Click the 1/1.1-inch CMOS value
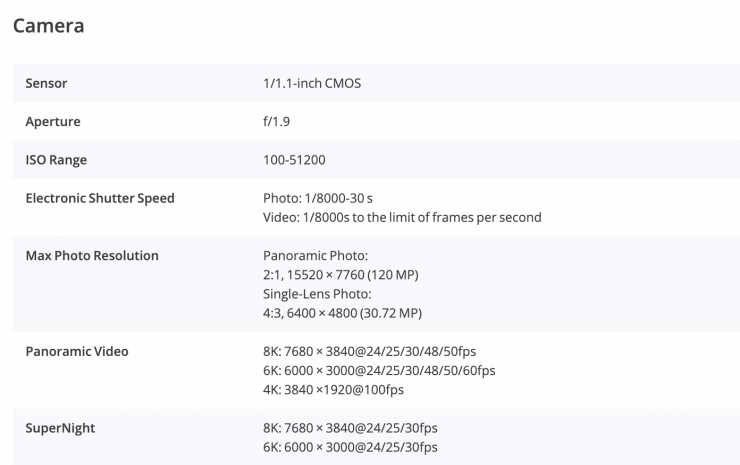740x465 pixels. pyautogui.click(x=311, y=83)
